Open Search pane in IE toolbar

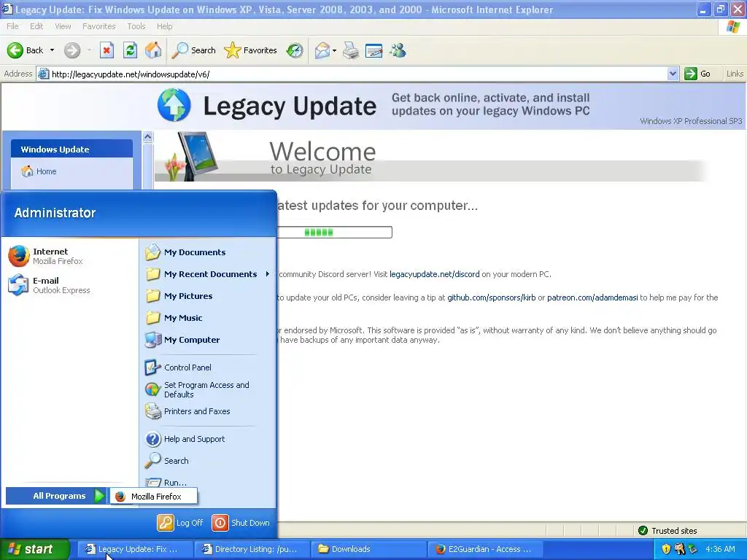tap(193, 50)
